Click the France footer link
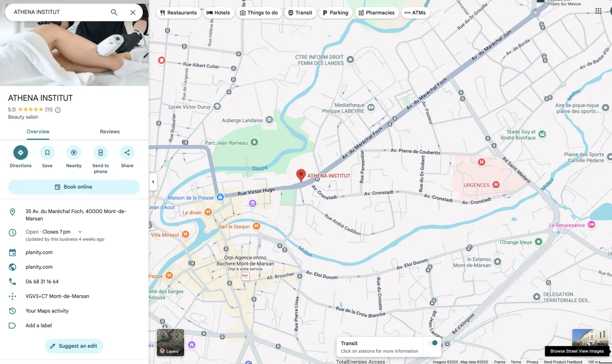 pos(500,361)
